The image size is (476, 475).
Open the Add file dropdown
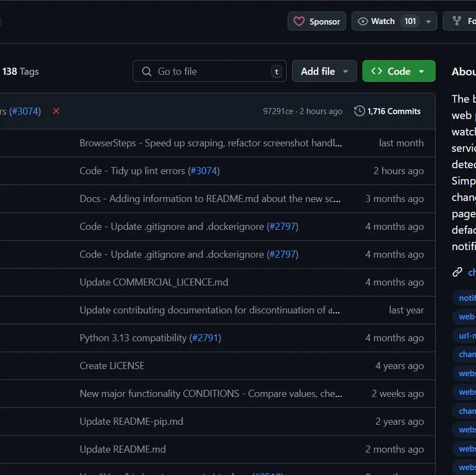click(x=324, y=71)
